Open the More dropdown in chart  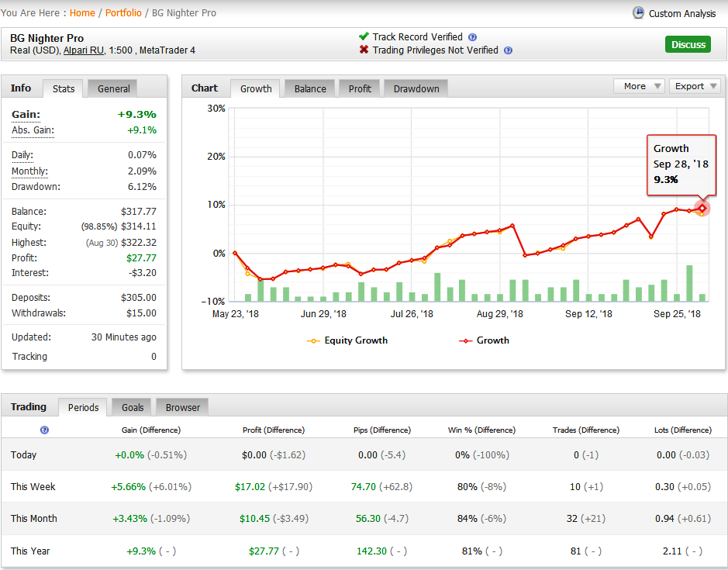coord(639,86)
